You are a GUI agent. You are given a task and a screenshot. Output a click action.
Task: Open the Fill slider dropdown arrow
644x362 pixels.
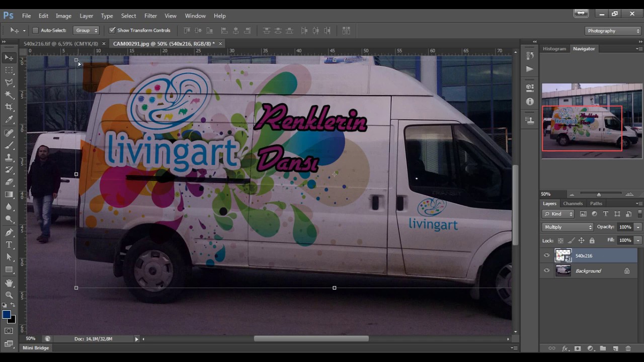pos(638,240)
